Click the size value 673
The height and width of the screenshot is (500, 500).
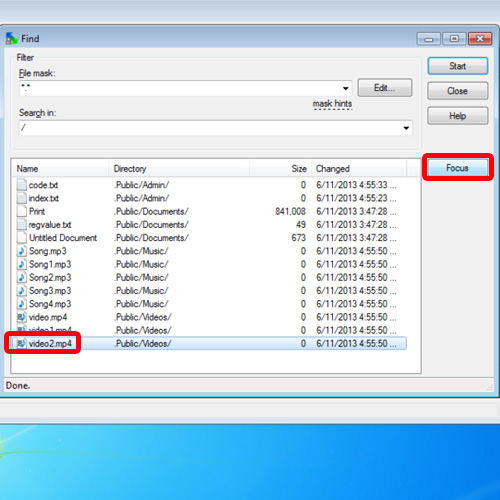click(x=298, y=238)
